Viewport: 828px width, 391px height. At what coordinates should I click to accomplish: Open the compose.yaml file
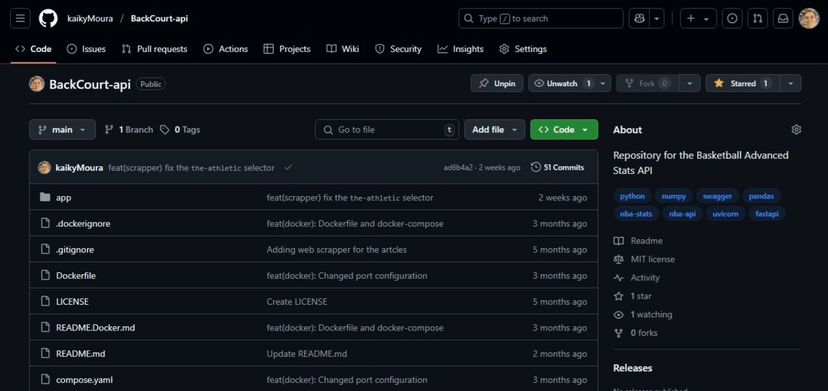[x=84, y=379]
